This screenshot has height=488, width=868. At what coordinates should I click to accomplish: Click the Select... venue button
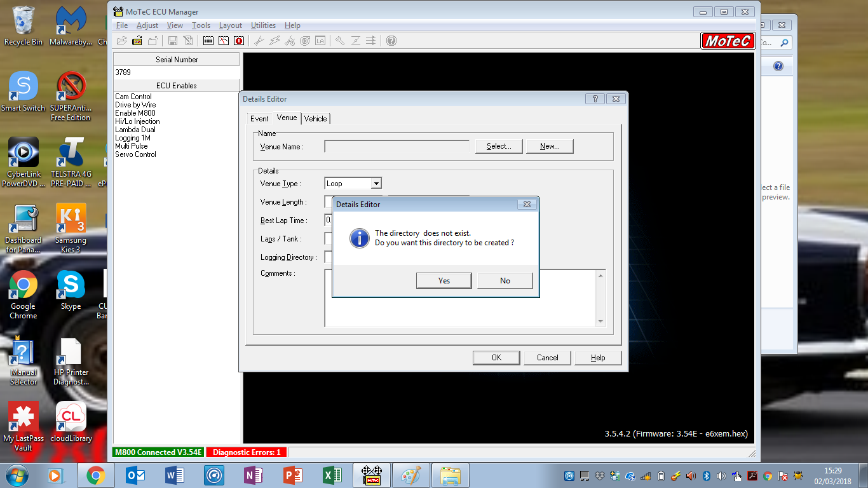tap(499, 146)
